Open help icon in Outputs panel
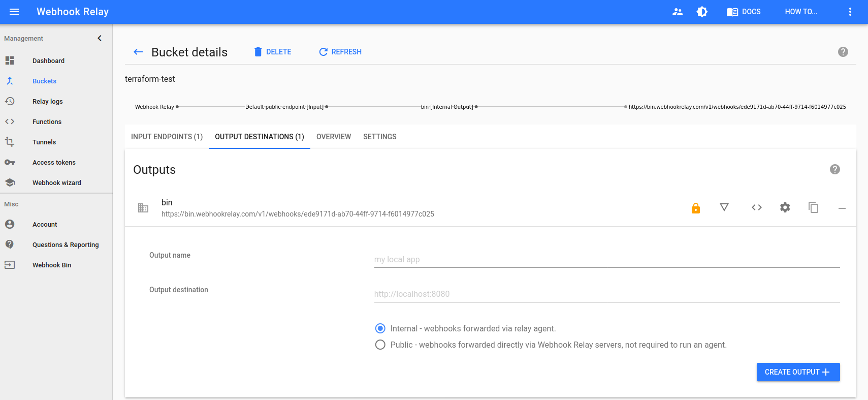868x400 pixels. point(835,169)
